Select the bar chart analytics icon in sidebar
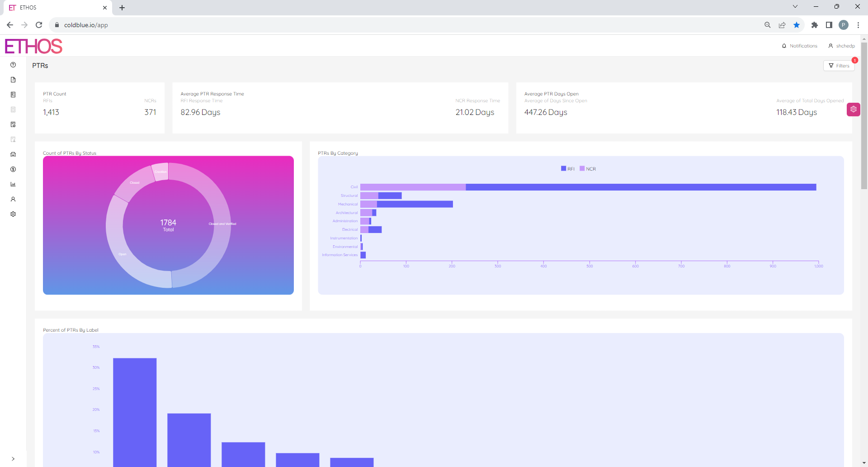The height and width of the screenshot is (467, 868). coord(13,184)
